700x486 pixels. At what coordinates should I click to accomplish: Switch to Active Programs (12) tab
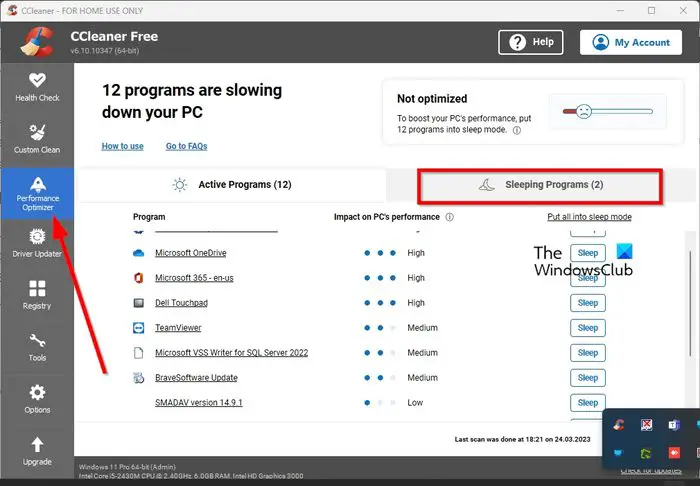tap(232, 185)
